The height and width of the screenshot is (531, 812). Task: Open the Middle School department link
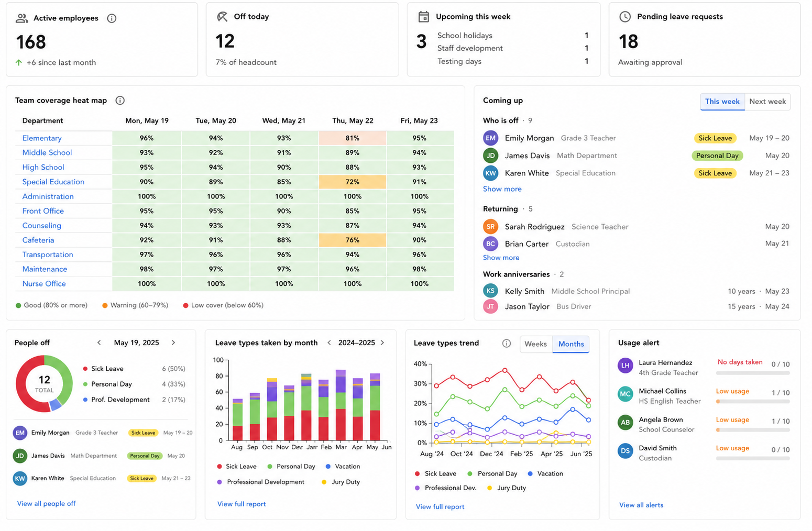[47, 152]
